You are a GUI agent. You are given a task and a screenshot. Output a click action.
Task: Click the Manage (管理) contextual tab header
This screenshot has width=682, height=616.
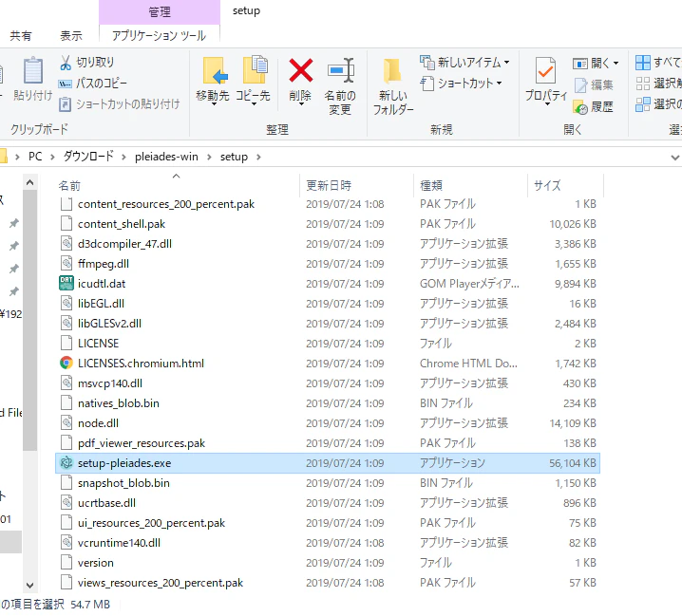coord(160,11)
